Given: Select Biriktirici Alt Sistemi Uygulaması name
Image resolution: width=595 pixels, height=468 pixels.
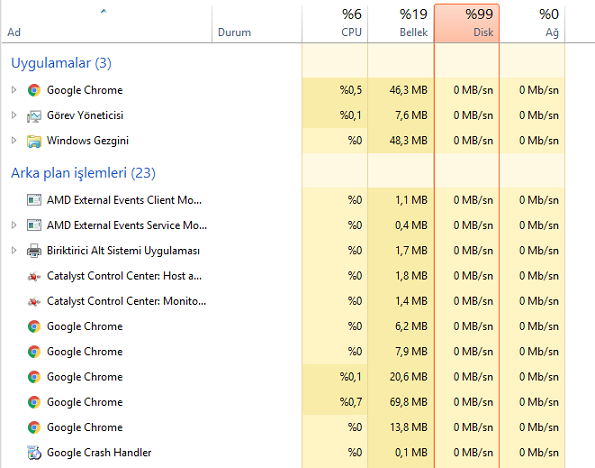Looking at the screenshot, I should [x=123, y=251].
